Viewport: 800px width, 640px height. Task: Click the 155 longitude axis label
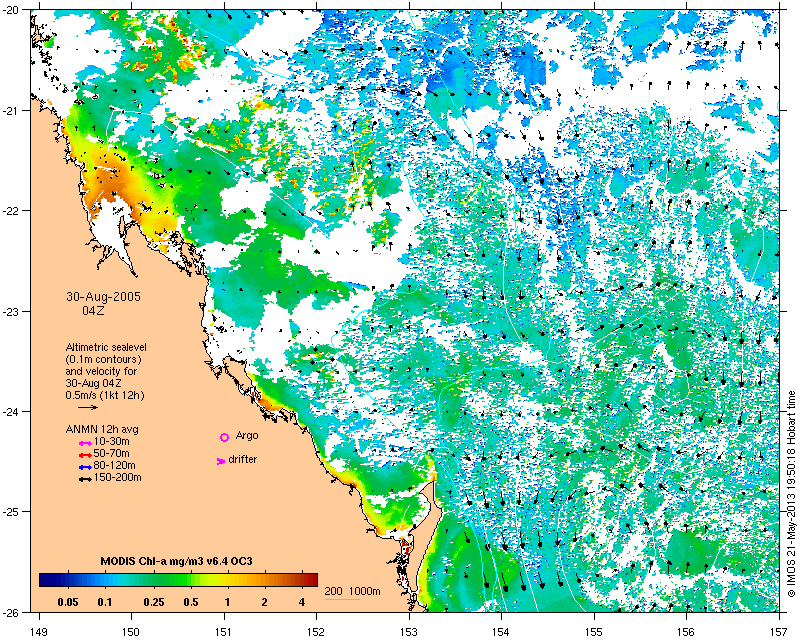coord(594,632)
